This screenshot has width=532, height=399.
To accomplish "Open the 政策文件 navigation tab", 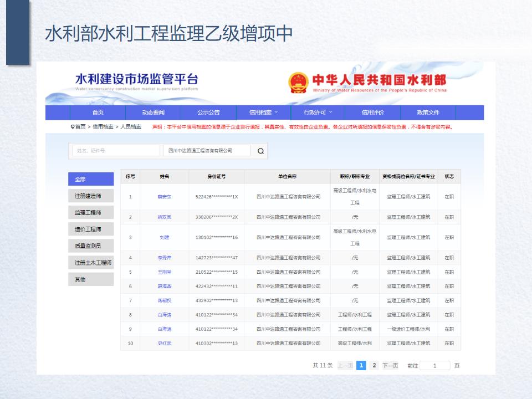I will click(x=428, y=112).
